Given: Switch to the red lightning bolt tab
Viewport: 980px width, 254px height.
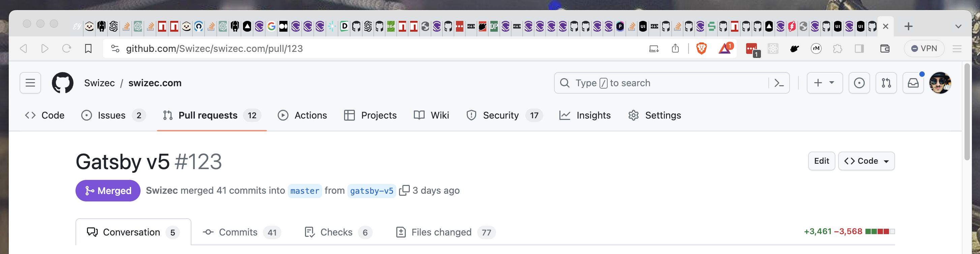Looking at the screenshot, I should point(792,26).
